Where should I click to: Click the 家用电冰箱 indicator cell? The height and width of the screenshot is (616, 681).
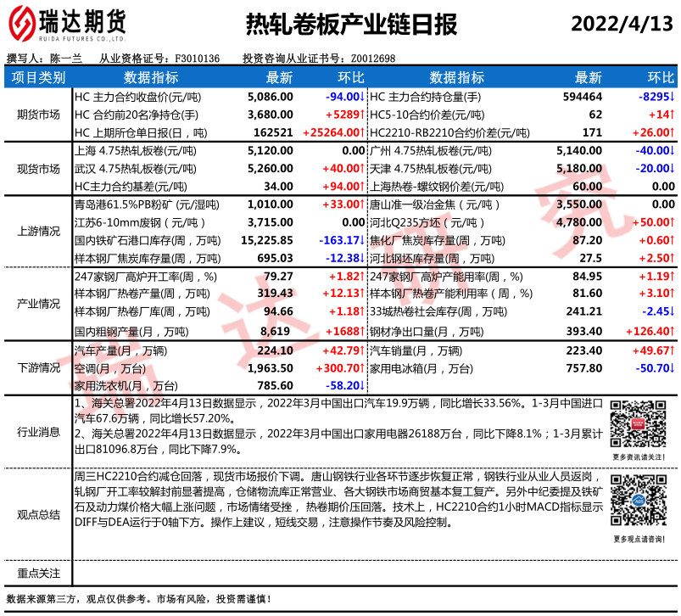pyautogui.click(x=421, y=368)
